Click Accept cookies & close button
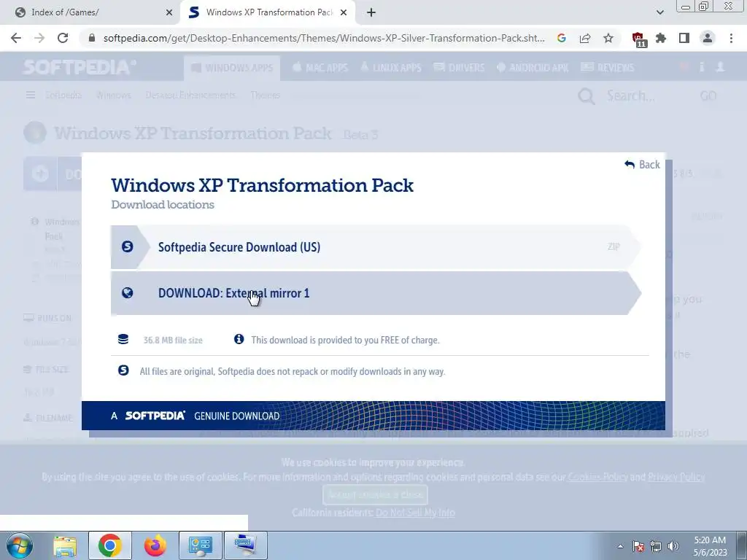 376,495
